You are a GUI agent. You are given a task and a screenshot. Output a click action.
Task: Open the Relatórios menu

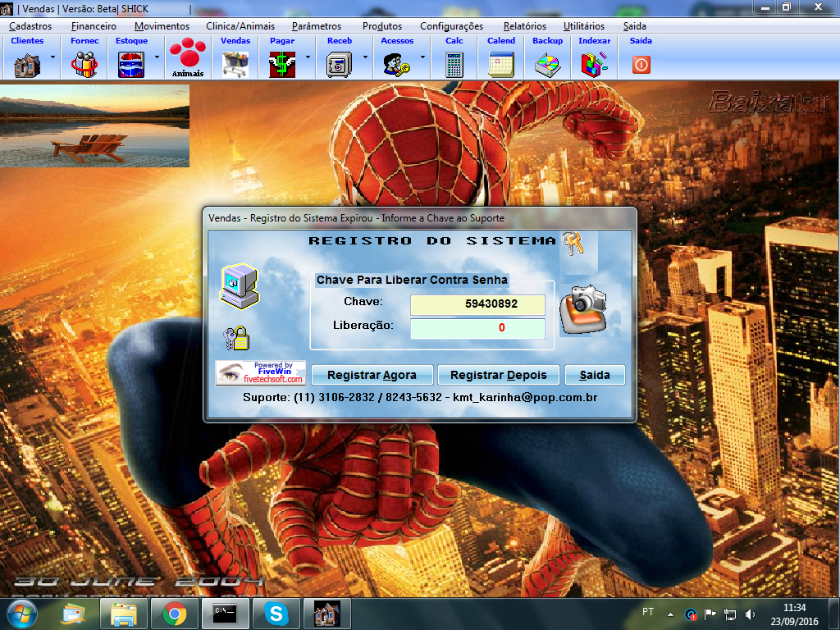click(525, 26)
